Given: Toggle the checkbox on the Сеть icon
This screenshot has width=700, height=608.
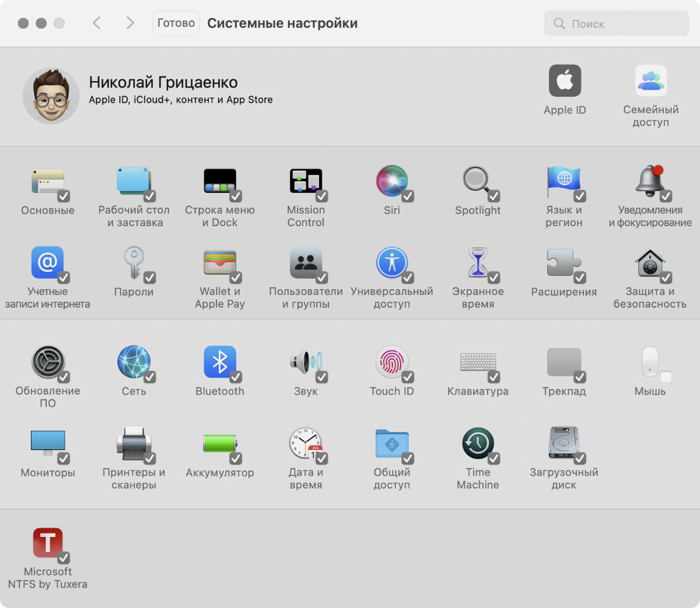Looking at the screenshot, I should (x=149, y=377).
